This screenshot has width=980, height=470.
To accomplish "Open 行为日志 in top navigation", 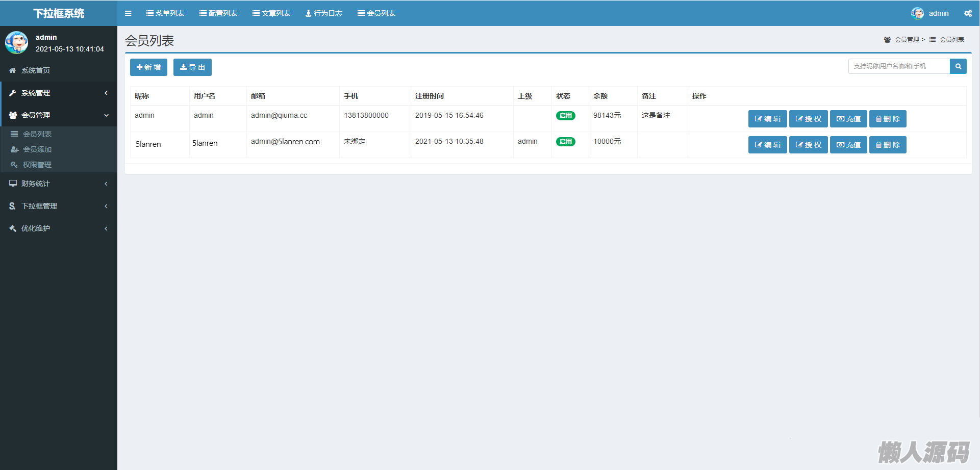I will pyautogui.click(x=324, y=13).
